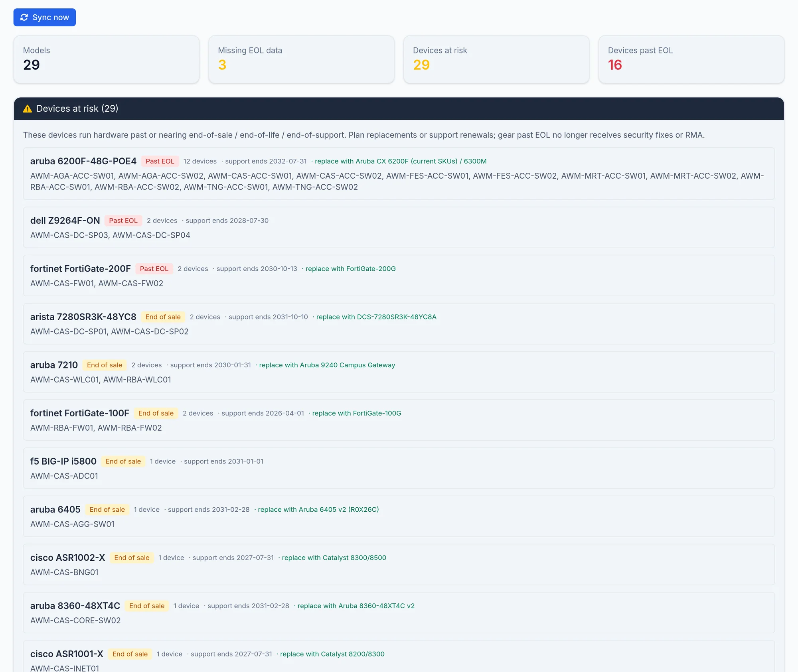The image size is (798, 672).
Task: Click the aruba 7210 model name
Action: tap(54, 365)
